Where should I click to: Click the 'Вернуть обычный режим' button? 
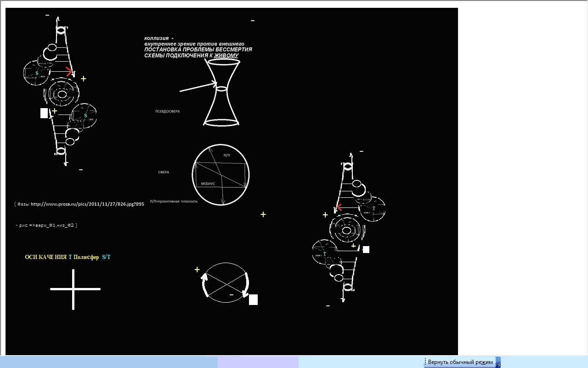coord(460,362)
